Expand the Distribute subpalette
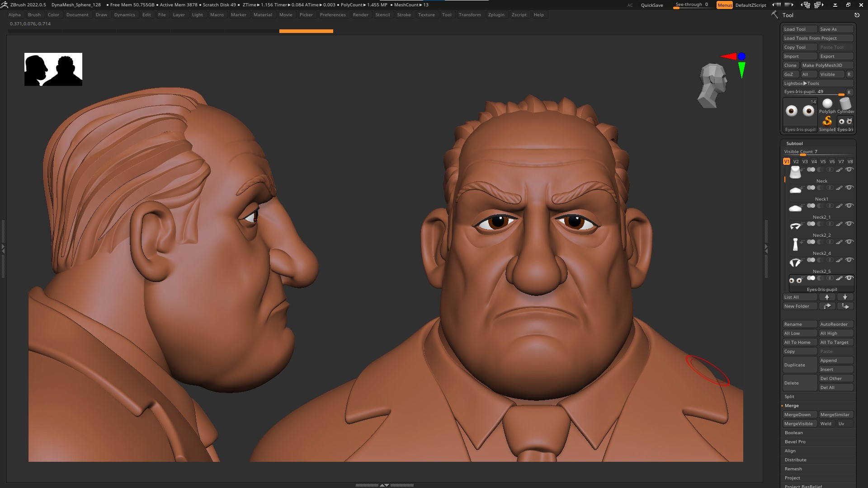This screenshot has height=488, width=868. coord(795,460)
